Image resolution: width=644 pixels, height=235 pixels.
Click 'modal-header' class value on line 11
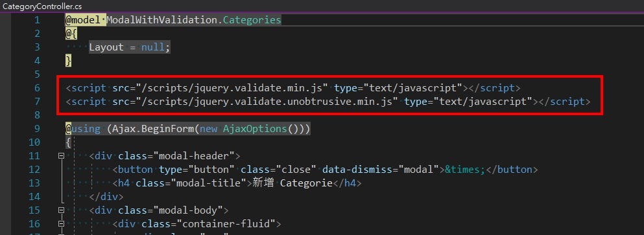tap(194, 156)
